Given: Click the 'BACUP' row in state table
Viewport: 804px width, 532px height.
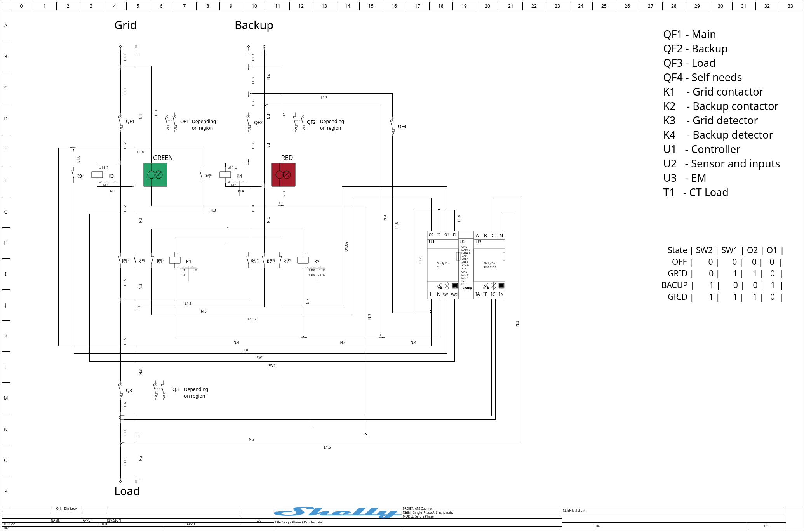Looking at the screenshot, I should pyautogui.click(x=722, y=285).
